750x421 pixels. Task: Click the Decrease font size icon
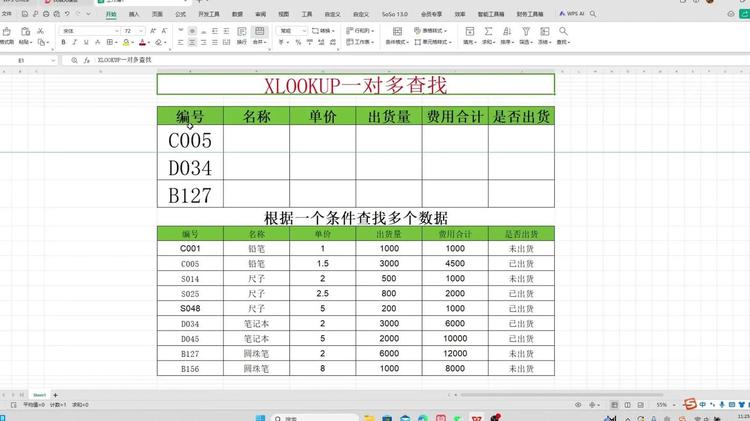coord(164,31)
